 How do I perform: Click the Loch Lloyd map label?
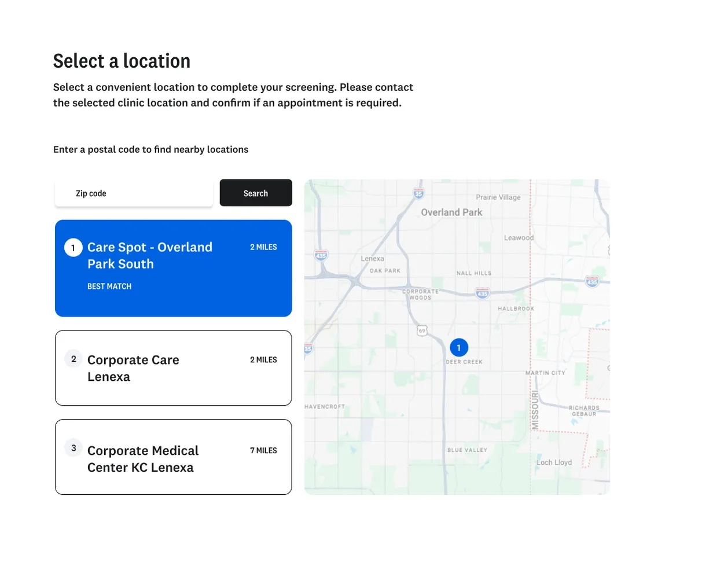tap(554, 462)
